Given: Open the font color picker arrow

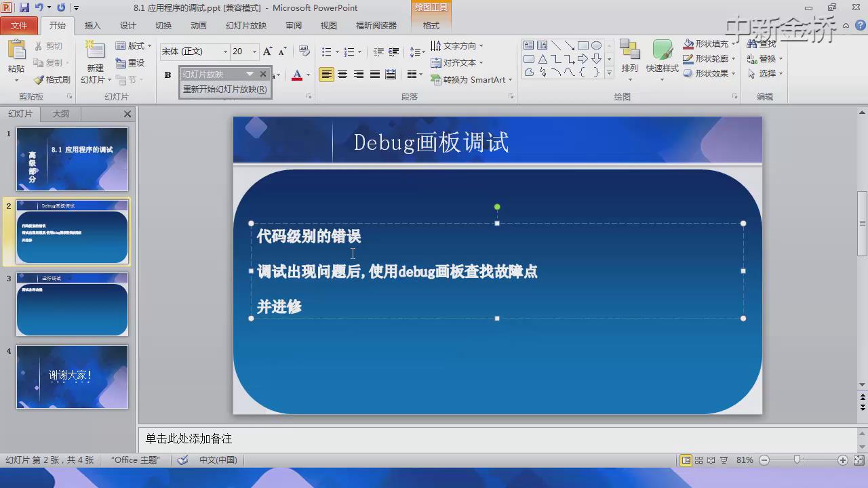Looking at the screenshot, I should tap(308, 75).
